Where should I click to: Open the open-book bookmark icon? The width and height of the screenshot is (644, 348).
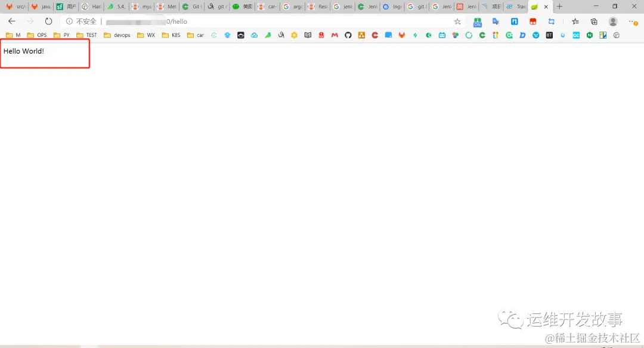click(x=308, y=35)
